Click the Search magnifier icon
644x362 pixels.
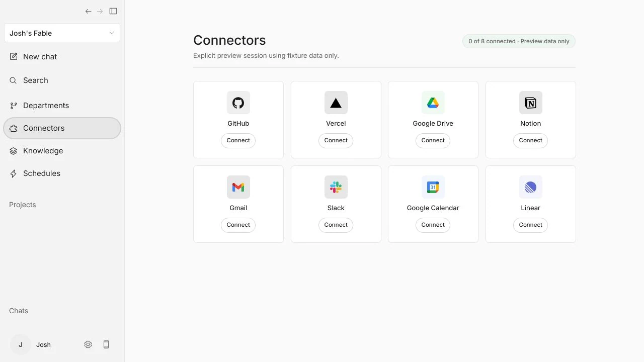14,80
